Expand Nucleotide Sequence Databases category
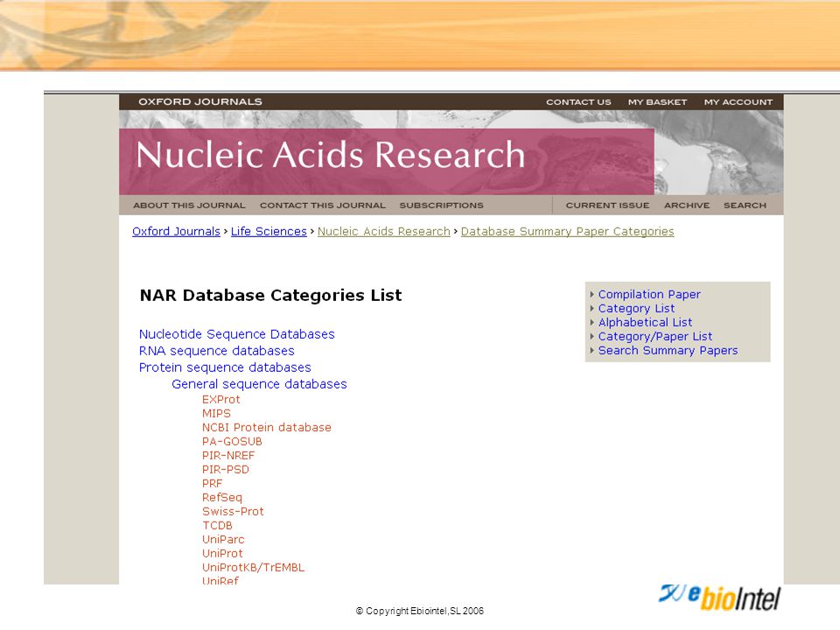840x630 pixels. (x=237, y=334)
